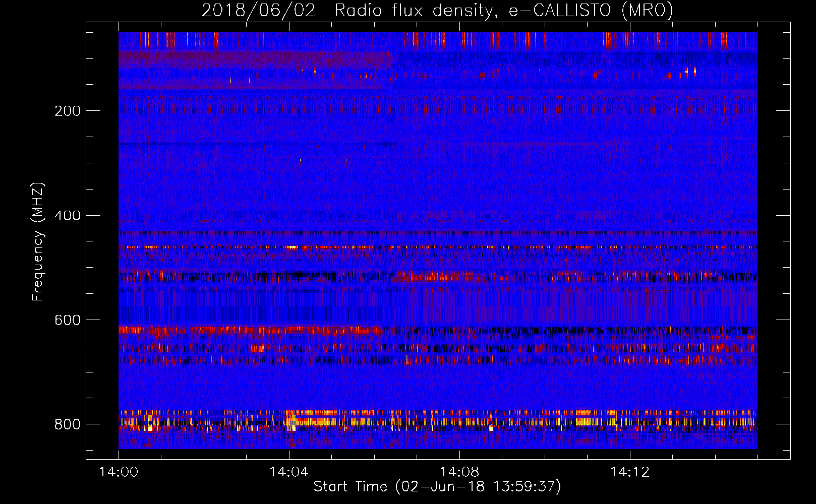Click the '14:04' time tick label
Image resolution: width=816 pixels, height=504 pixels.
(289, 472)
